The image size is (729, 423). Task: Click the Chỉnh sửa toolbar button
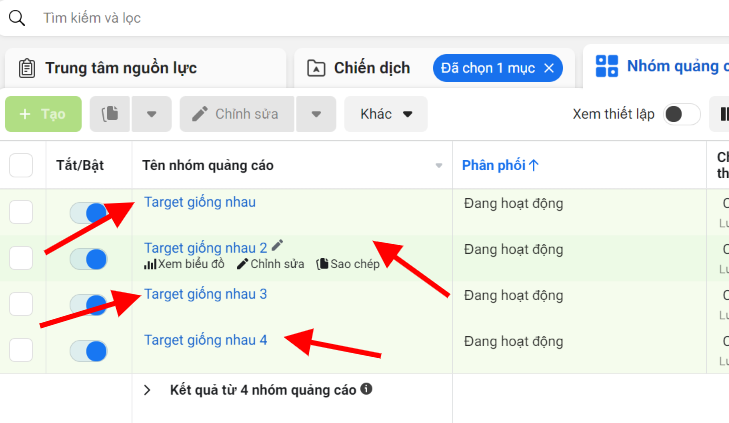point(237,114)
